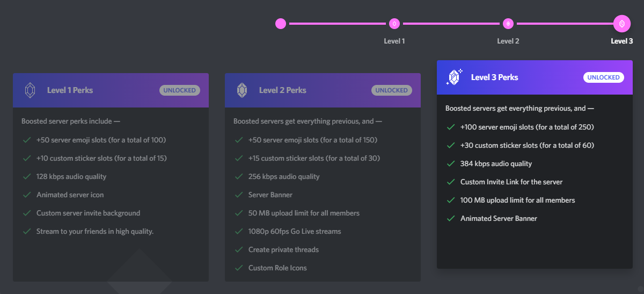Click '50 MB upload limit for all members' text
The width and height of the screenshot is (644, 294).
[x=304, y=213]
